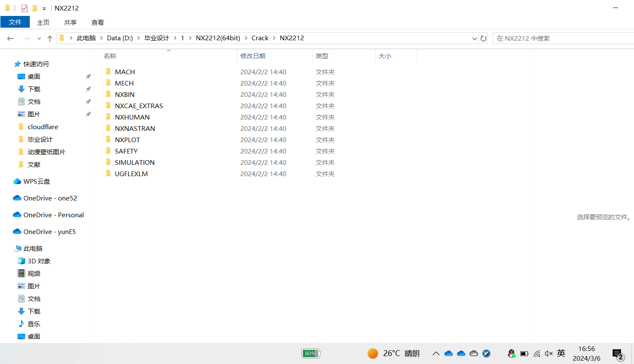Open the recent locations dropdown arrow
This screenshot has height=364, width=634.
39,39
